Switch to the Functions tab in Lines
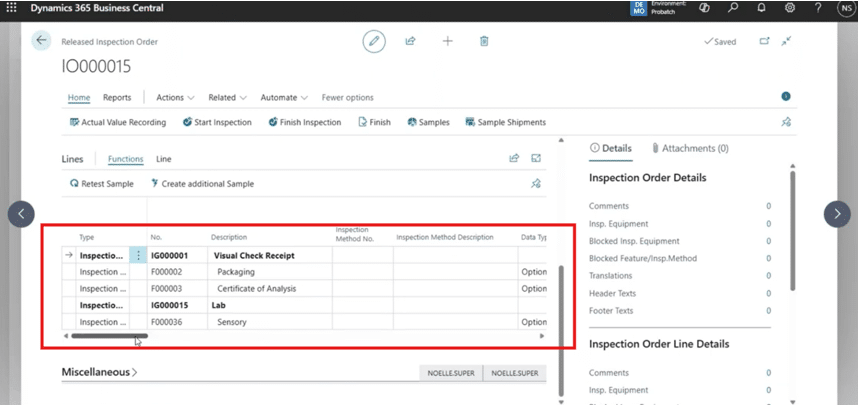Image resolution: width=859 pixels, height=405 pixels. coord(125,159)
